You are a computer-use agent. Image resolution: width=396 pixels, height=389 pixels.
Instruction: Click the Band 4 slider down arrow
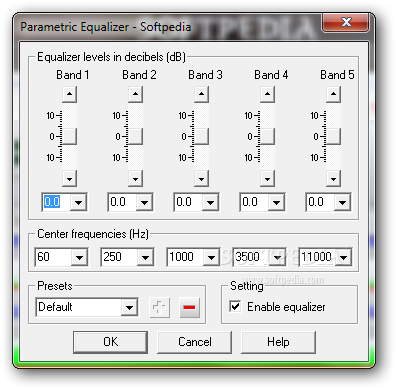point(267,179)
